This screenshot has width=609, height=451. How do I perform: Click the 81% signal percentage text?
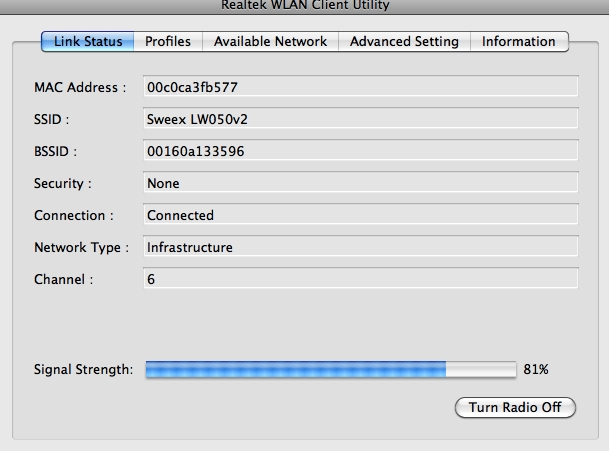[x=536, y=370]
